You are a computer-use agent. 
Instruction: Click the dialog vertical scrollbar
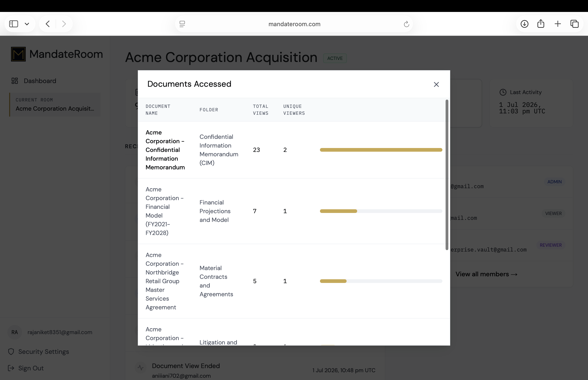[447, 175]
